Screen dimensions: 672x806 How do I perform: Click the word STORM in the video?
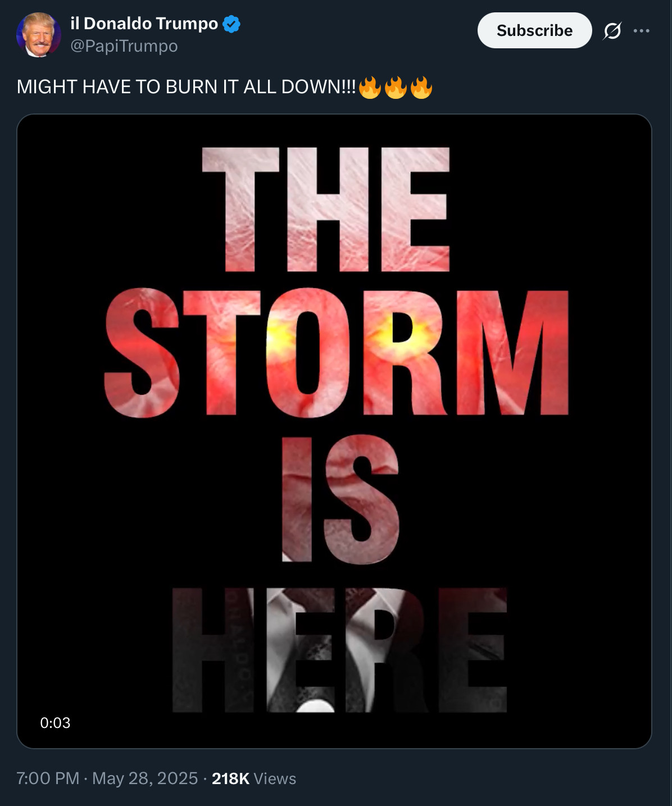click(336, 353)
